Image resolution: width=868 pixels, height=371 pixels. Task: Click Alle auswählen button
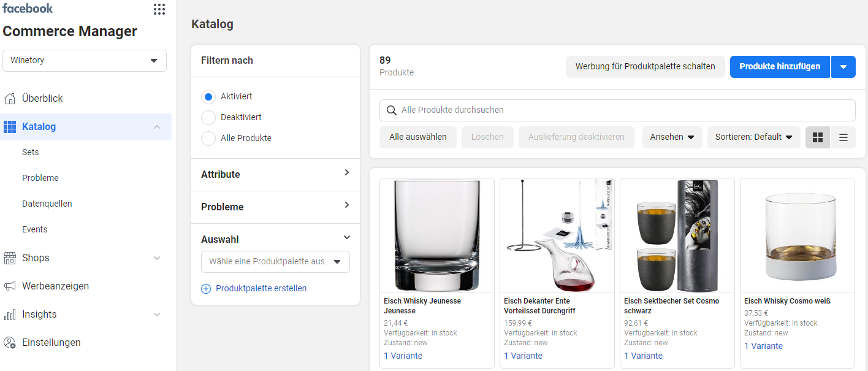[x=418, y=137]
